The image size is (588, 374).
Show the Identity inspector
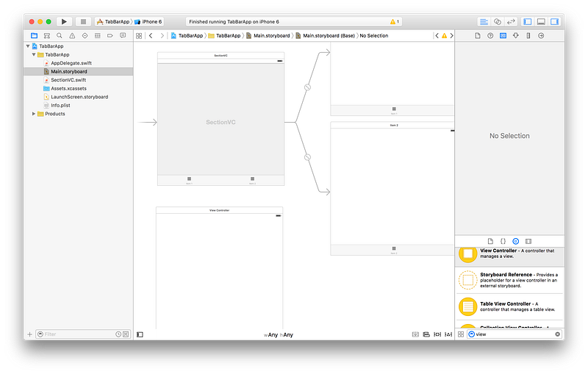(x=503, y=35)
